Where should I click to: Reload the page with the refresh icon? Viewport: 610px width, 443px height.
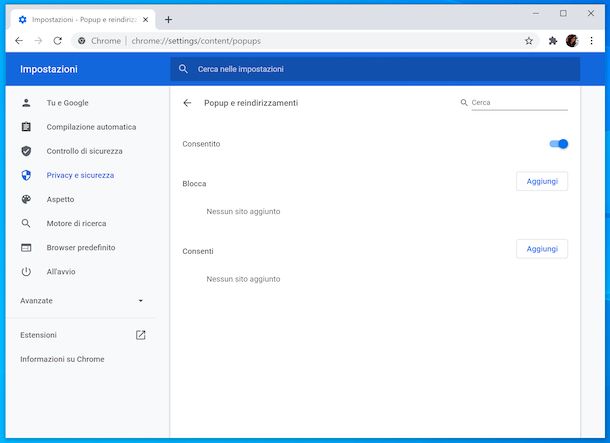(57, 41)
